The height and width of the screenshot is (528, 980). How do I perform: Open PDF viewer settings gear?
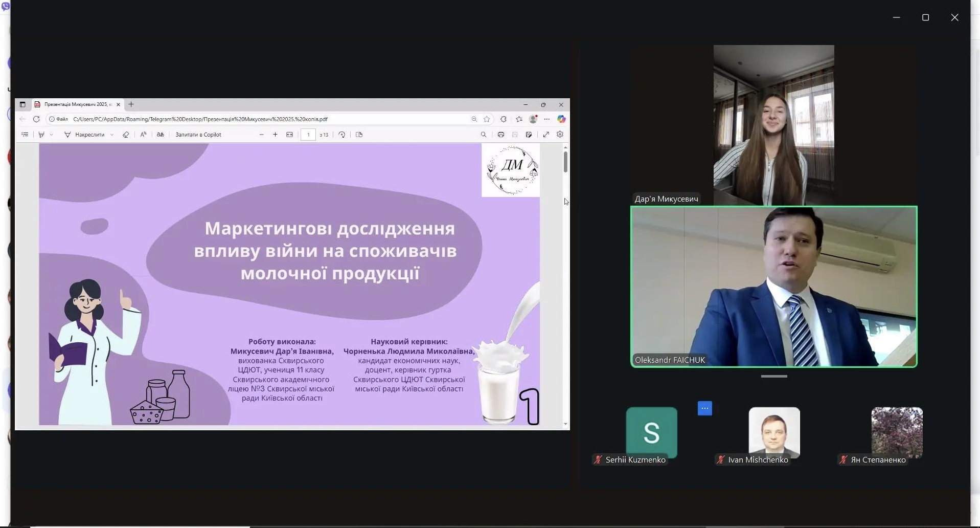560,135
